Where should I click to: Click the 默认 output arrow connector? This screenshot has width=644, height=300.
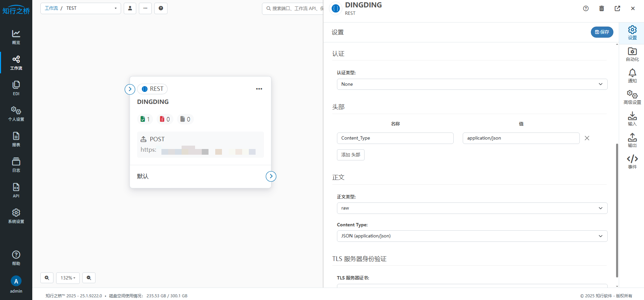(x=271, y=176)
